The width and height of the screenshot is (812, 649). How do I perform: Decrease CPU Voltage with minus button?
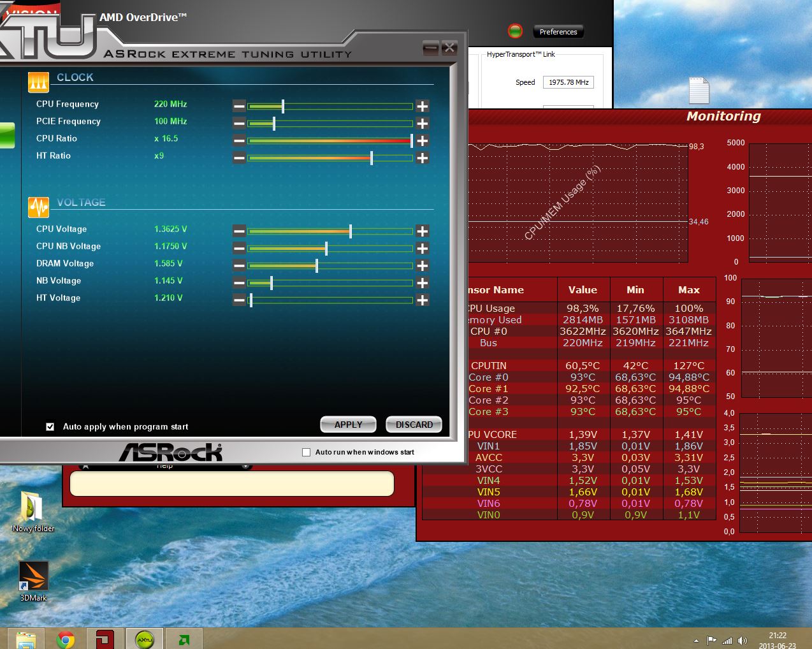click(239, 231)
